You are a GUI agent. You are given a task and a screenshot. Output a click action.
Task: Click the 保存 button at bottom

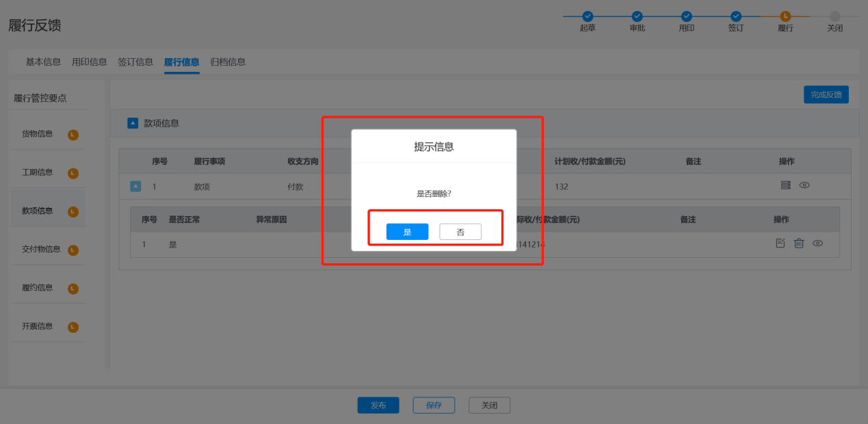tap(434, 405)
